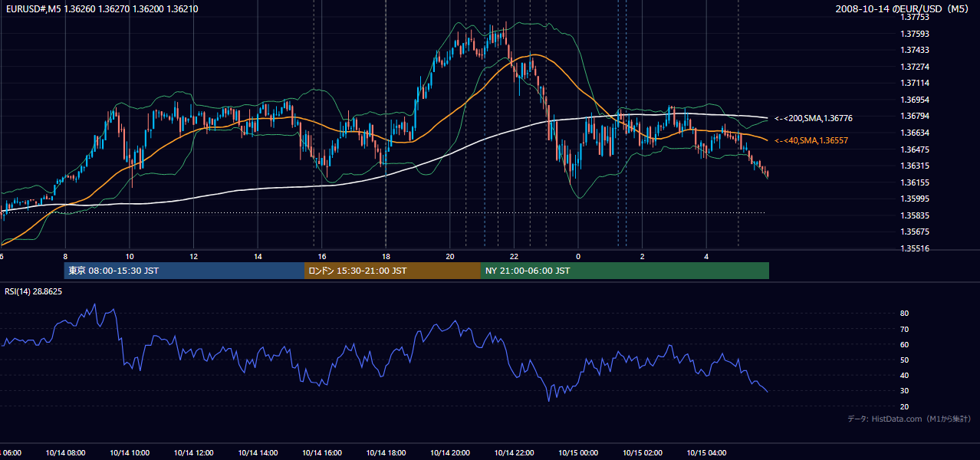Click the RSI 30 level label
Image resolution: width=980 pixels, height=460 pixels.
(904, 391)
